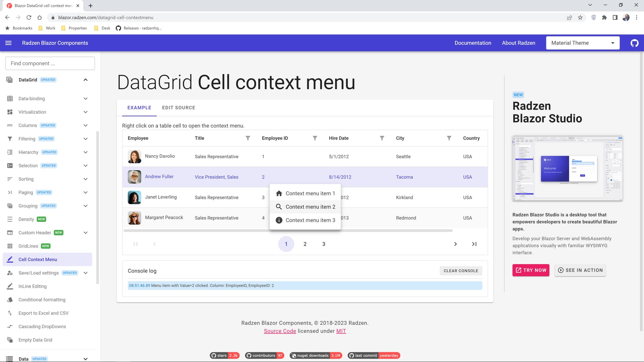Choose Context menu item 1
The height and width of the screenshot is (362, 644).
tap(305, 193)
